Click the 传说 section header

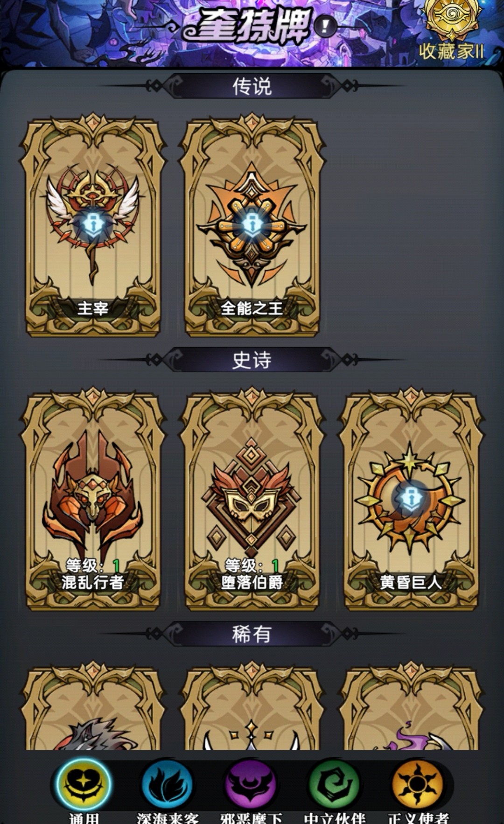click(252, 86)
